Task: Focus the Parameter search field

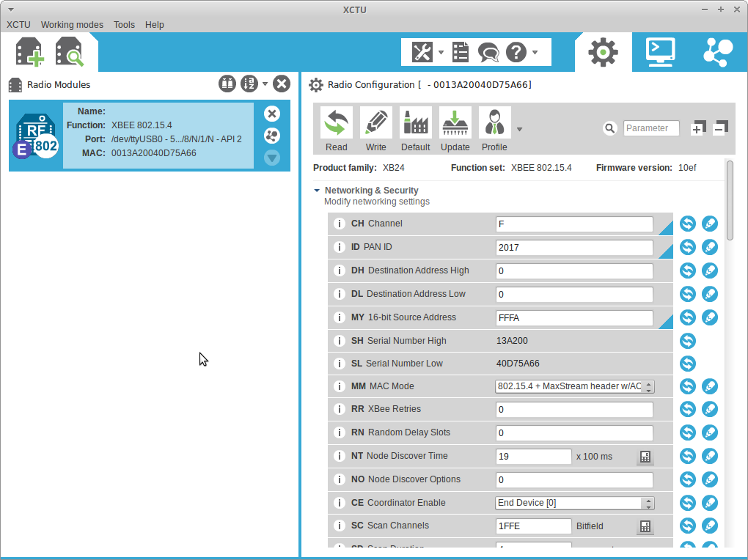Action: (x=651, y=128)
